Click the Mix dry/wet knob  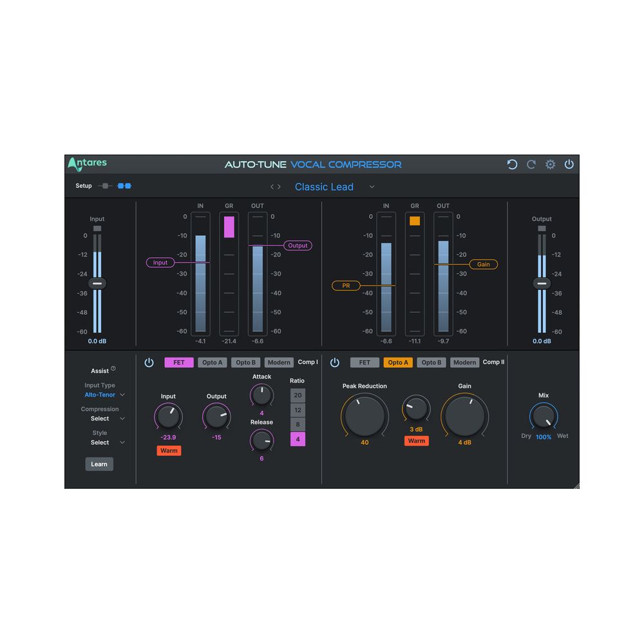pyautogui.click(x=544, y=417)
